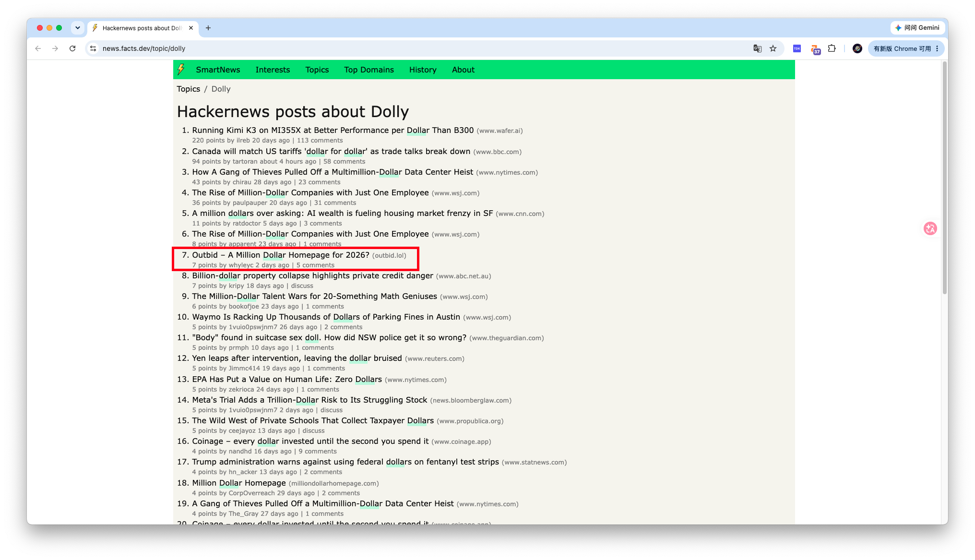Open the SmartNews home link
Image resolution: width=975 pixels, height=560 pixels.
tap(218, 70)
